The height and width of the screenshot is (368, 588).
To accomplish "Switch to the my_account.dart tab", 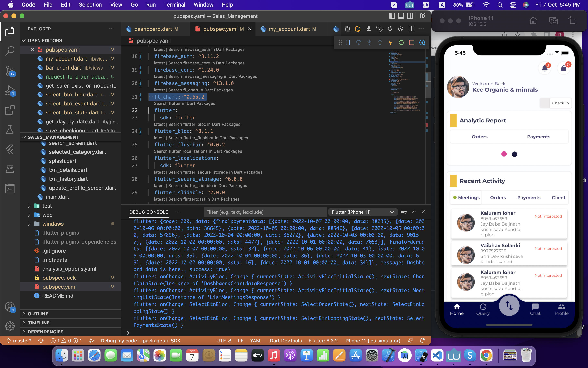I will 292,29.
